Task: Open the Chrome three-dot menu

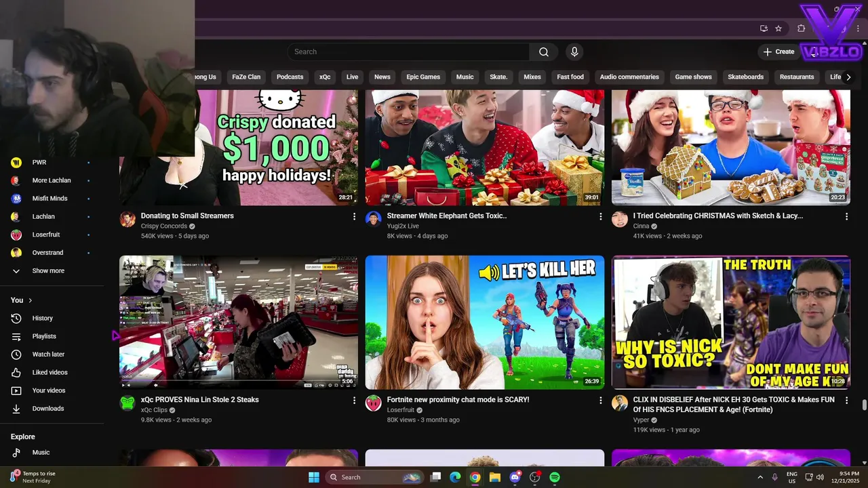Action: 858,28
